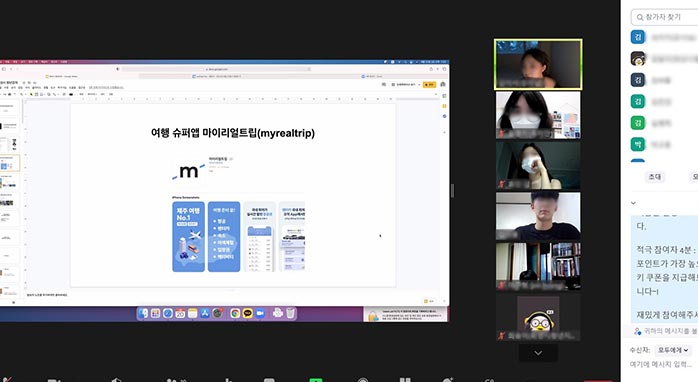Click the 제주 여행 No.1 app screenshot
Image resolution: width=698 pixels, height=382 pixels.
click(188, 236)
